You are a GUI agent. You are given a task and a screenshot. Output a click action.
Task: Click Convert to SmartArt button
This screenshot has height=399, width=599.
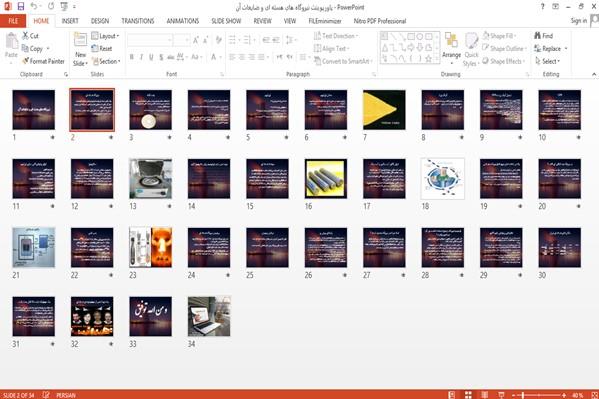point(343,61)
